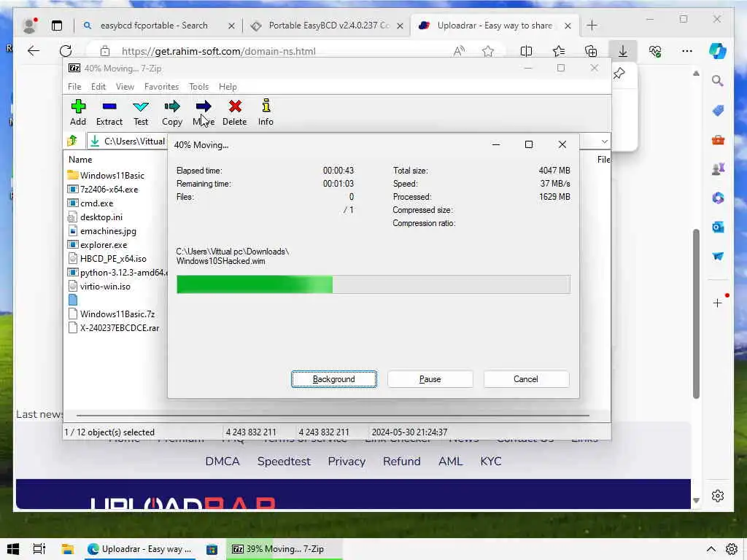Cancel the moving operation
The image size is (747, 560).
click(526, 379)
